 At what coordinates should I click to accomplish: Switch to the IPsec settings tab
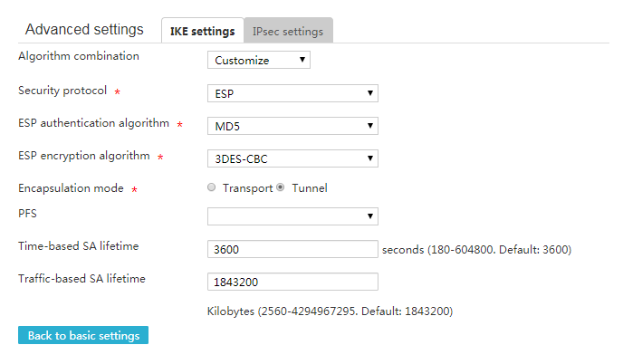click(288, 30)
